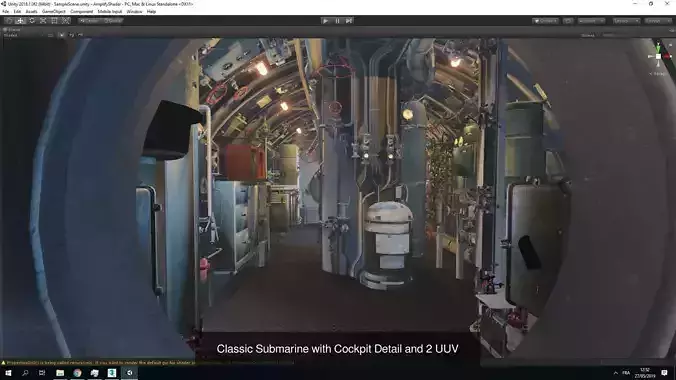Pause the game with Pause button
Screen dimensions: 676x380
coord(337,21)
